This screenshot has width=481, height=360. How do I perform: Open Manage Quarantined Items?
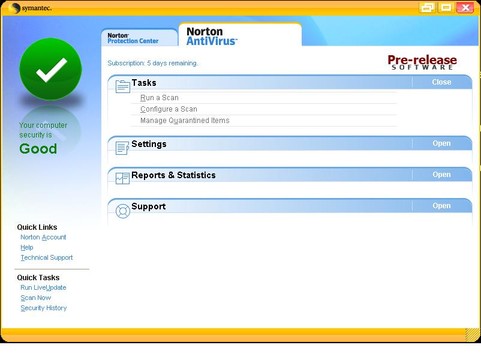point(185,120)
